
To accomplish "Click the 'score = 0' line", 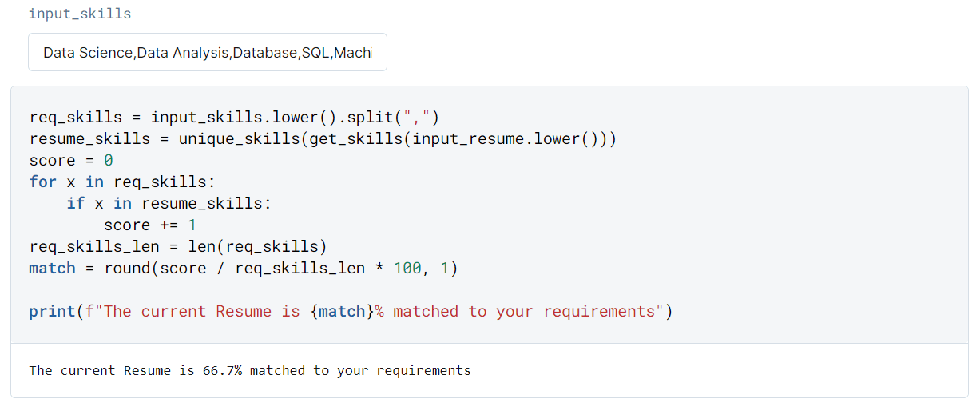I will [x=71, y=160].
